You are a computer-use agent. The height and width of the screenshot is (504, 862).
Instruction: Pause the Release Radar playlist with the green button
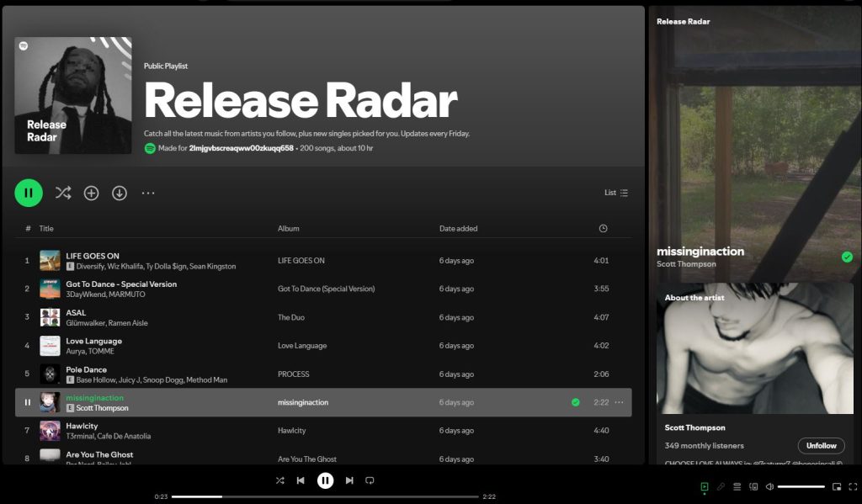tap(29, 193)
